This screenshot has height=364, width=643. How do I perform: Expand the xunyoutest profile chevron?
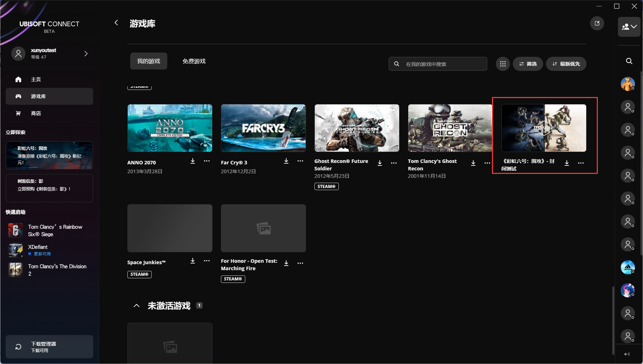coord(86,54)
